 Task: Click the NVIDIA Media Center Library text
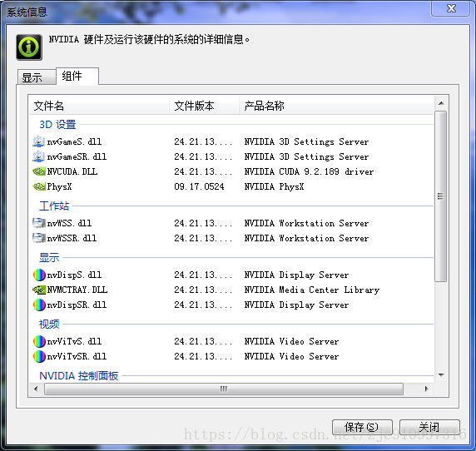pyautogui.click(x=312, y=290)
